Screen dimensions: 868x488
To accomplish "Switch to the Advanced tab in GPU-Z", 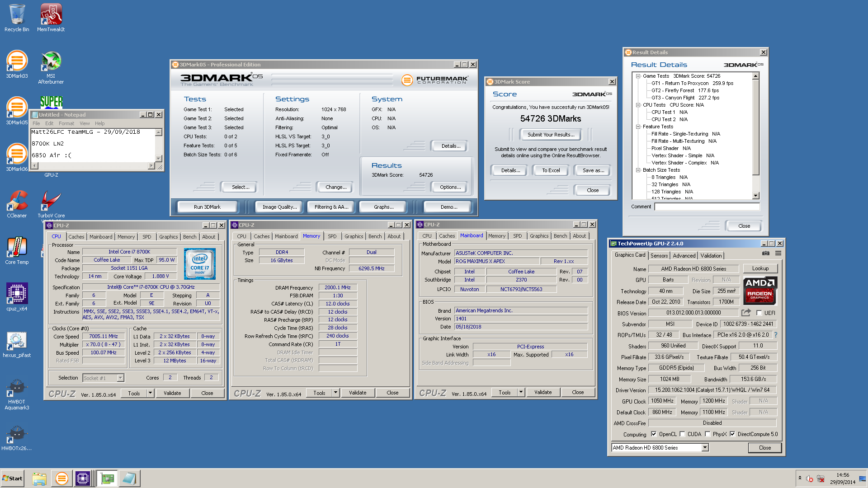I will (684, 256).
